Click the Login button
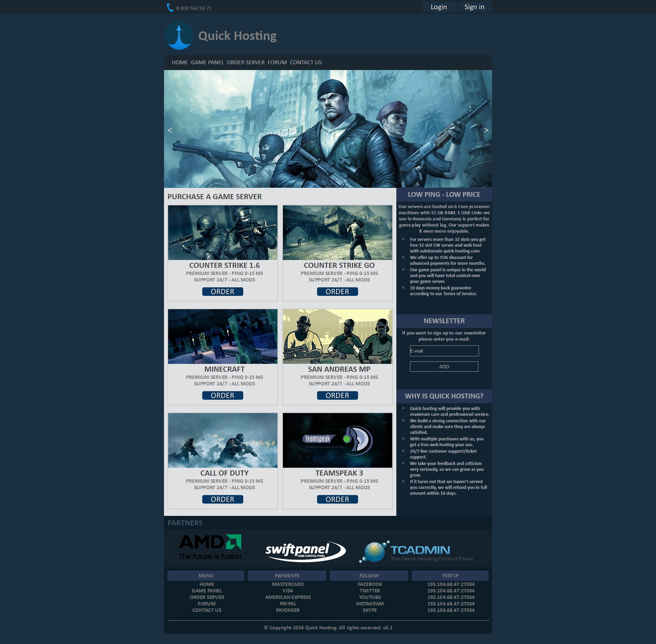 439,7
